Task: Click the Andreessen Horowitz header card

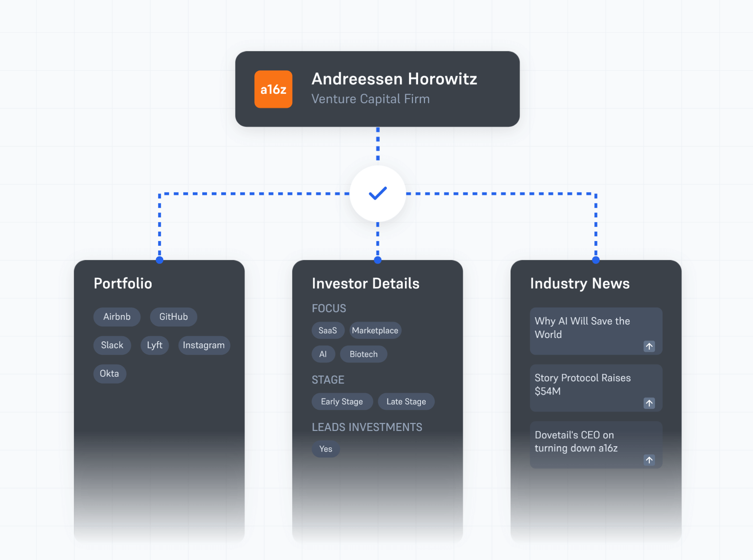Action: (x=378, y=89)
